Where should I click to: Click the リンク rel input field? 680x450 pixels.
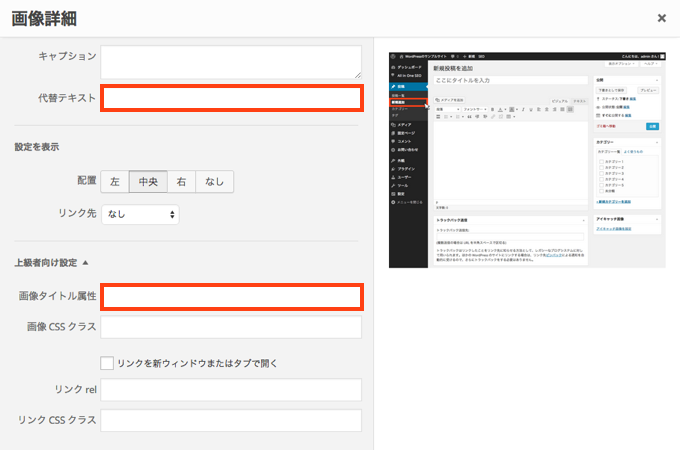point(231,390)
